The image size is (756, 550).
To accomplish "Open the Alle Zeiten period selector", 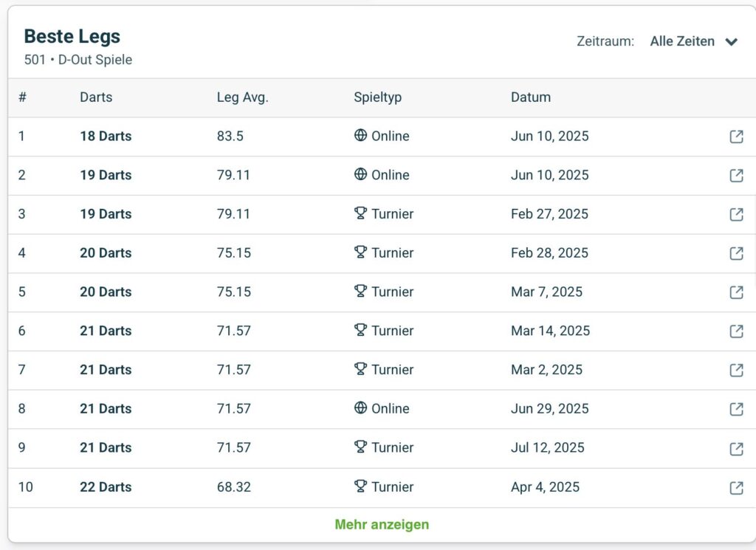I will 681,41.
